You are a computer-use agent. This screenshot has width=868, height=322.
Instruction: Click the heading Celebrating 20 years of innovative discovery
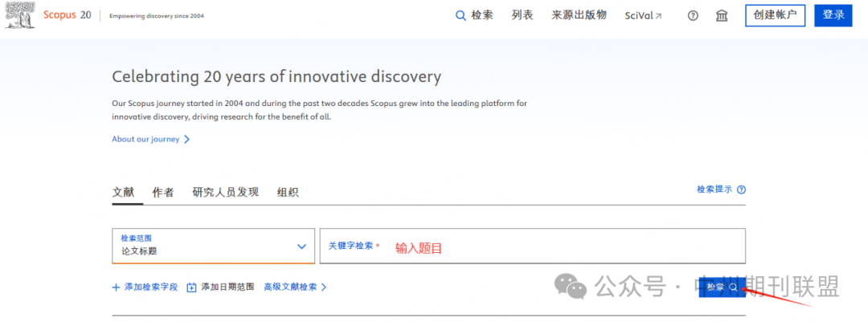point(276,76)
